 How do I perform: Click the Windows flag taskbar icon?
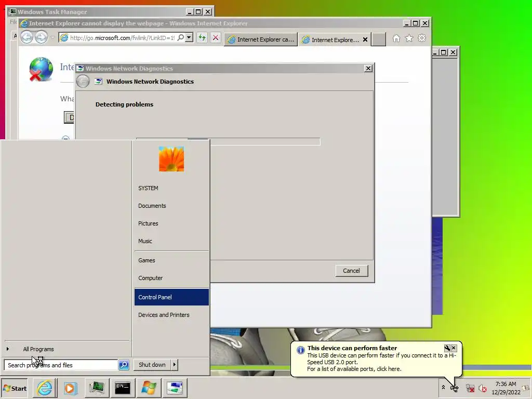click(149, 388)
